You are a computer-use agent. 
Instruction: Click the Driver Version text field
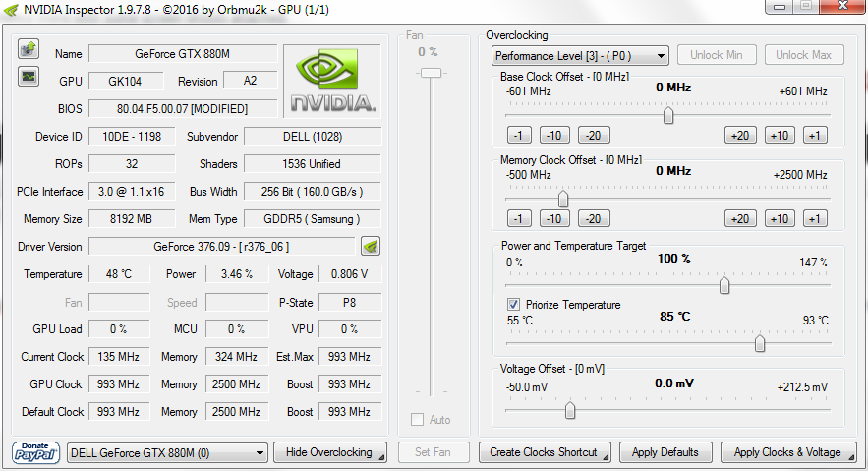[221, 246]
